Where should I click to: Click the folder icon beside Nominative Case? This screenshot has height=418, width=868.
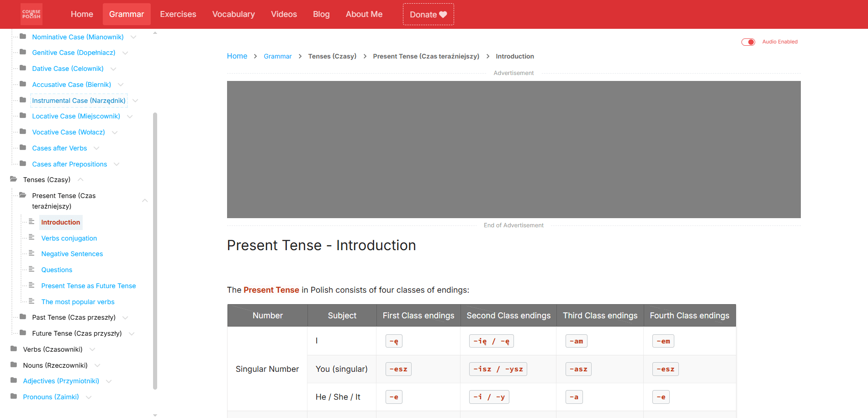(23, 36)
